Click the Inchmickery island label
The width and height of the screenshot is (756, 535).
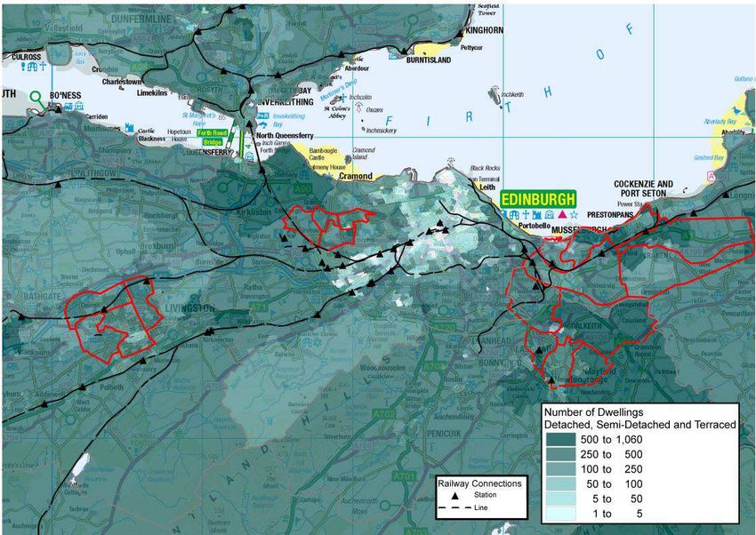[x=381, y=131]
